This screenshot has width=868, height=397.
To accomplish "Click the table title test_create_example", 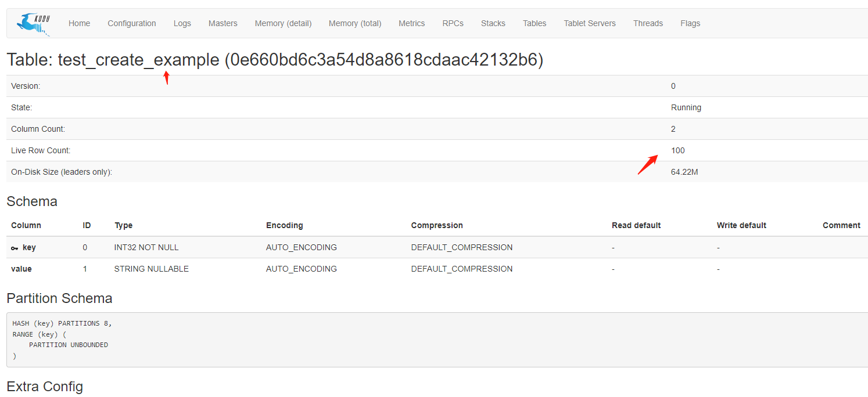I will 138,60.
